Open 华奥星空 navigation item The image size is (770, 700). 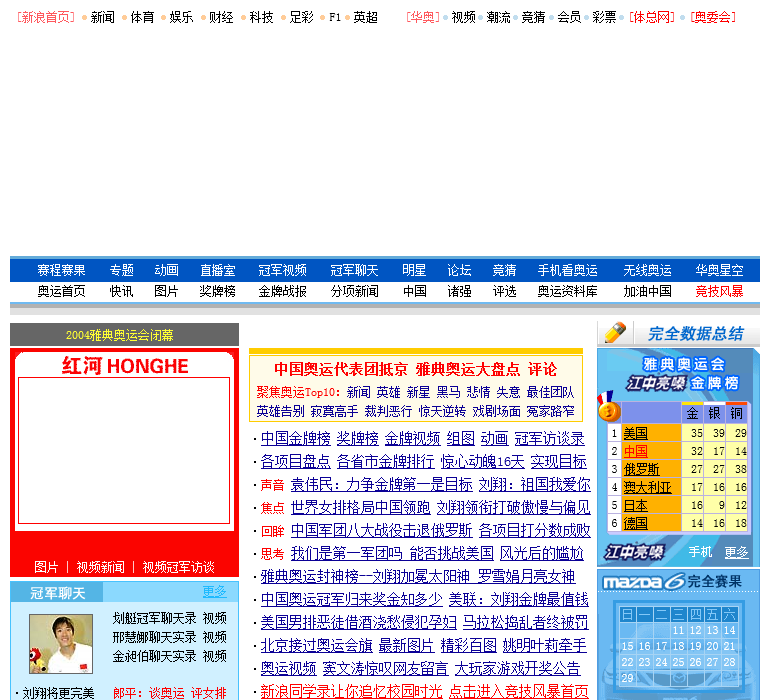click(x=719, y=270)
